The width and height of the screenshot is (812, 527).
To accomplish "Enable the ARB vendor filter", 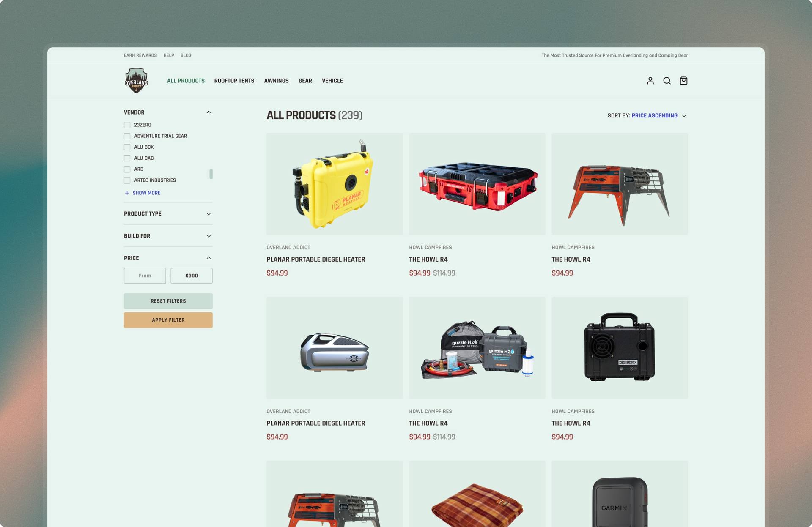I will 127,169.
